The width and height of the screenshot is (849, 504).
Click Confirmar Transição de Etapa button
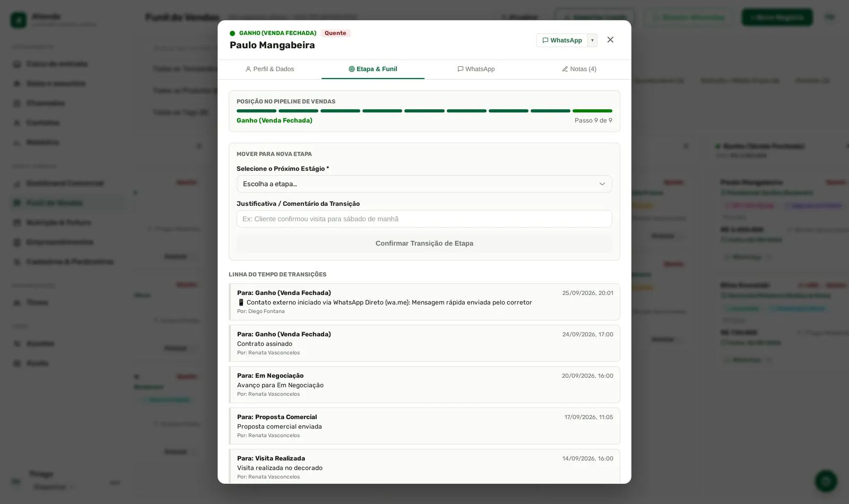(424, 244)
